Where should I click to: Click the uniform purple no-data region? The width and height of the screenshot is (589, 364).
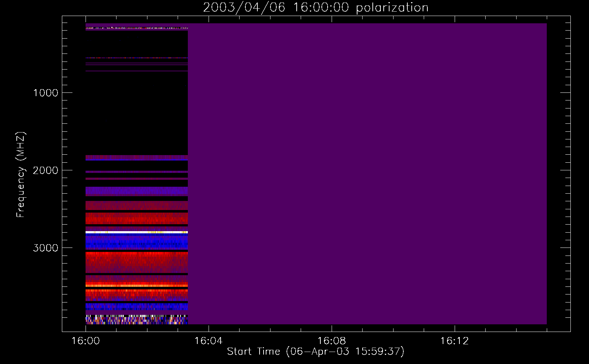click(x=367, y=174)
